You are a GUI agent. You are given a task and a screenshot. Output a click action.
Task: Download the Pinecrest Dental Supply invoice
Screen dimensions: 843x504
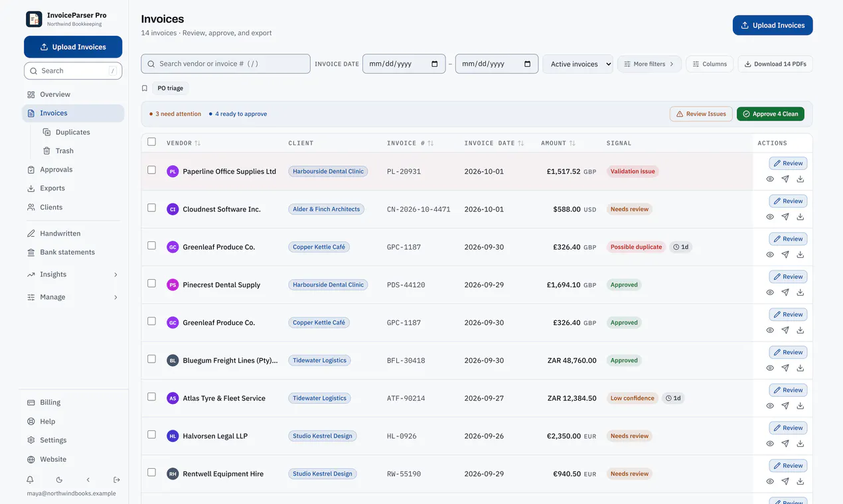click(x=801, y=292)
